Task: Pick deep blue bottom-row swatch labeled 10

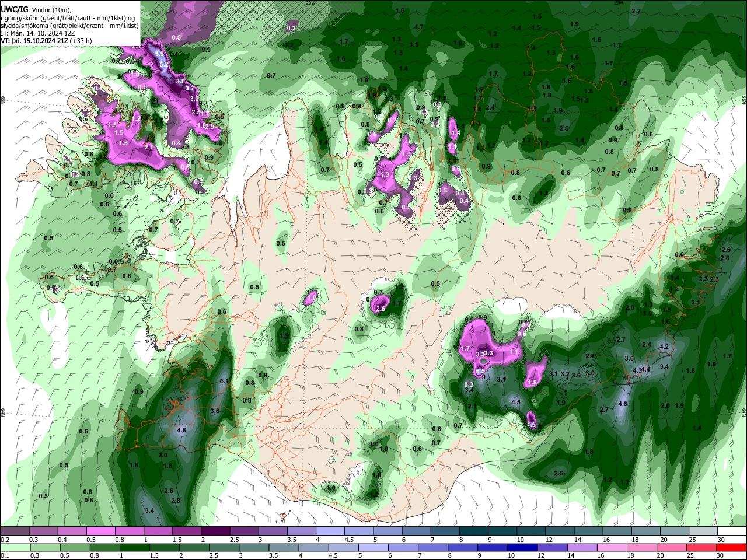Action: (x=522, y=547)
